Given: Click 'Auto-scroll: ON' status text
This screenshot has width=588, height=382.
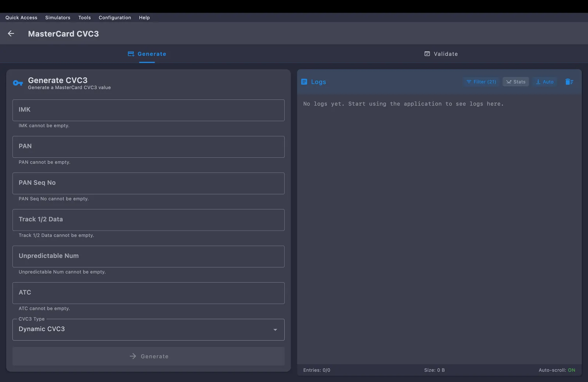Looking at the screenshot, I should (x=557, y=370).
